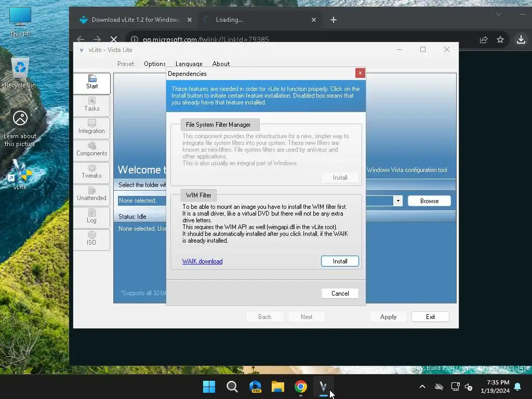Stop loading the page in Chrome

(x=114, y=39)
